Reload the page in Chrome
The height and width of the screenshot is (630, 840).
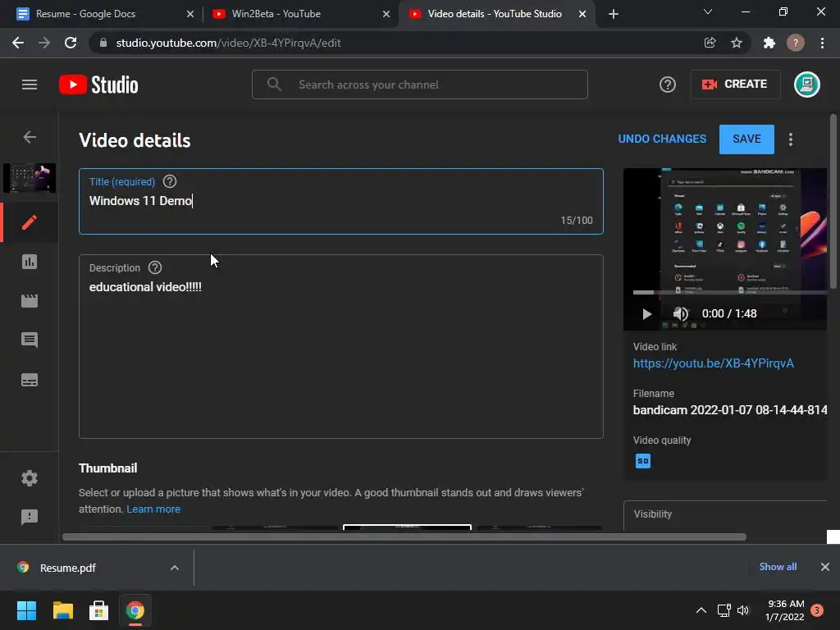[x=71, y=43]
